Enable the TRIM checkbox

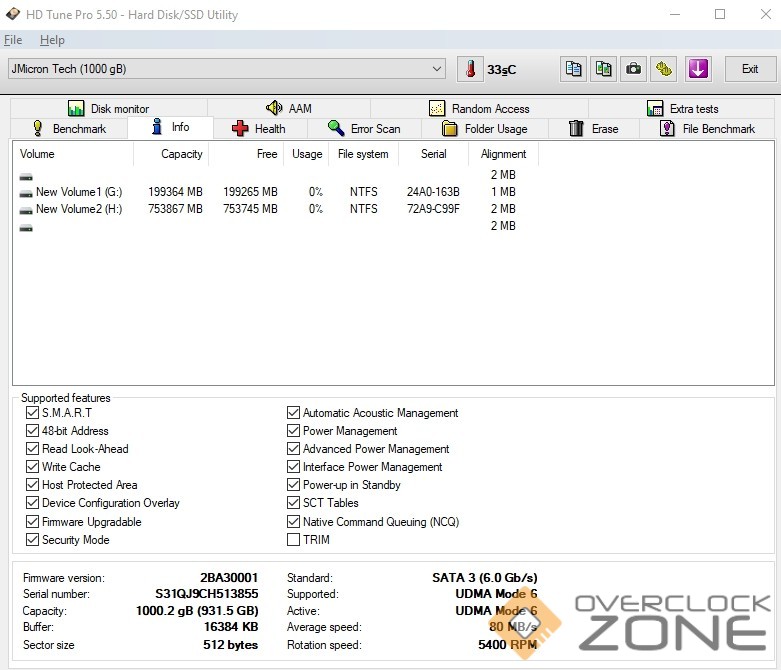coord(293,539)
